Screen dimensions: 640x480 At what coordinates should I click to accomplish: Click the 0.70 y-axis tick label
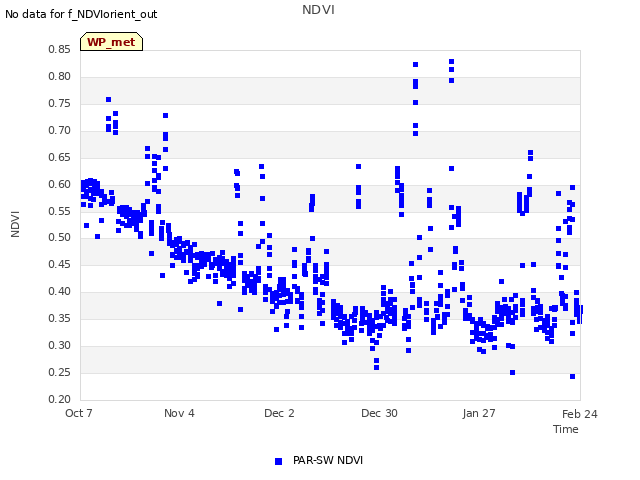[60, 130]
